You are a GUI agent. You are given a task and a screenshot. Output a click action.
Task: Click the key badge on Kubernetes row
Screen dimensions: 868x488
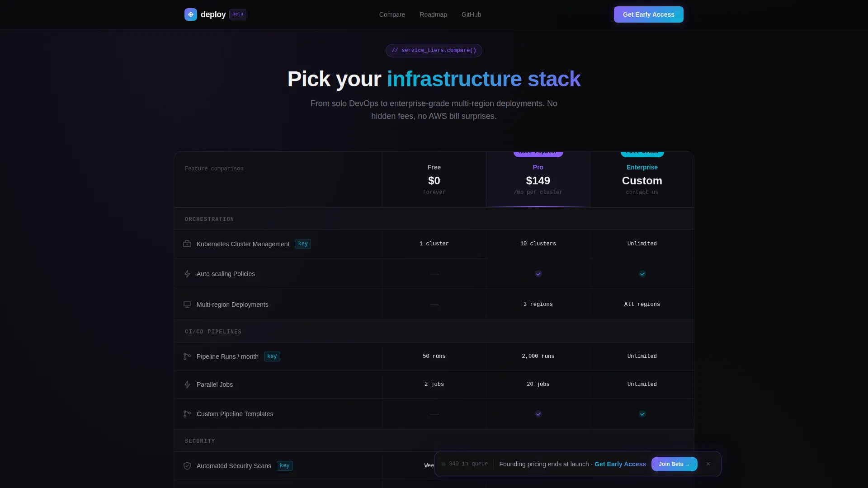(x=303, y=244)
